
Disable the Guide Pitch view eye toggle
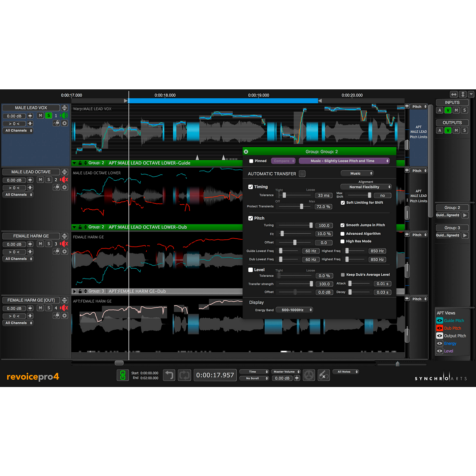(440, 320)
